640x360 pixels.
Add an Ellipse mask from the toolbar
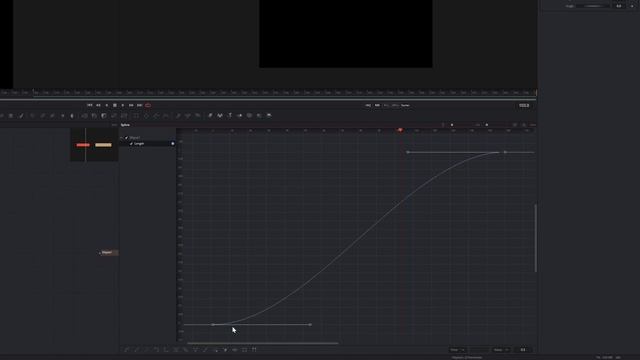146,116
